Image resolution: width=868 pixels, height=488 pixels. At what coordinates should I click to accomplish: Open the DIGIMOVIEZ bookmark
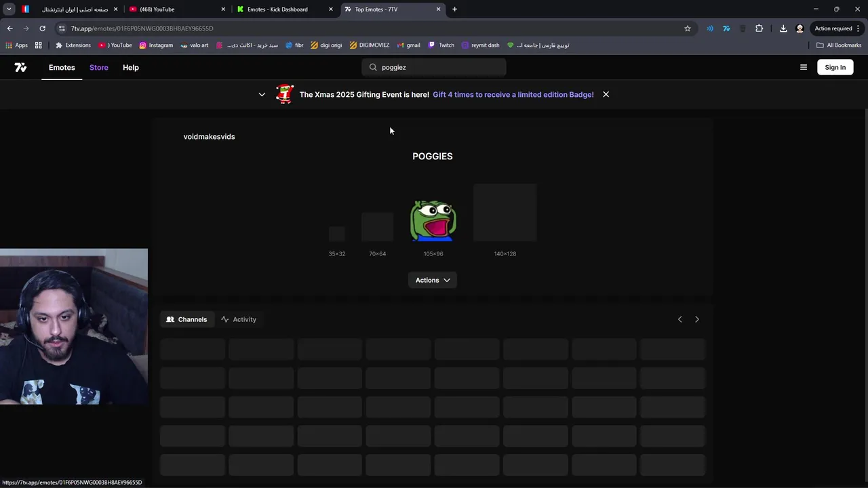[370, 45]
